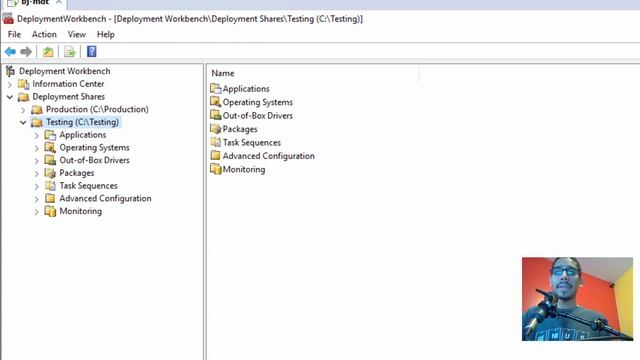Image resolution: width=640 pixels, height=360 pixels.
Task: Click the Advanced Configuration icon in the Name list
Action: point(216,156)
